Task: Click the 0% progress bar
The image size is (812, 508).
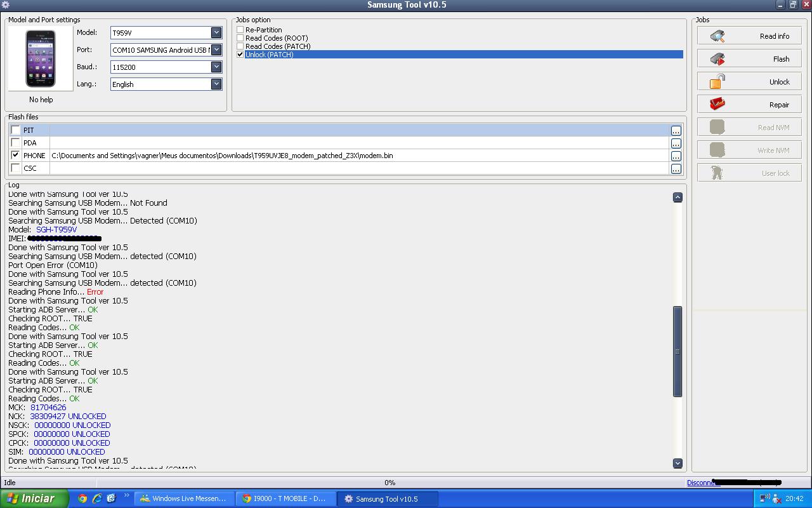Action: (390, 483)
